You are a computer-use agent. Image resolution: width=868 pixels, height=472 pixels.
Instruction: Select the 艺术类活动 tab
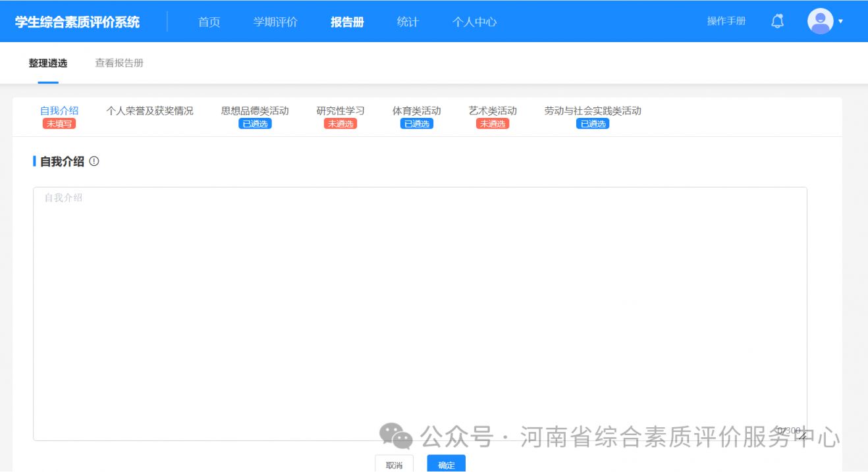tap(493, 111)
